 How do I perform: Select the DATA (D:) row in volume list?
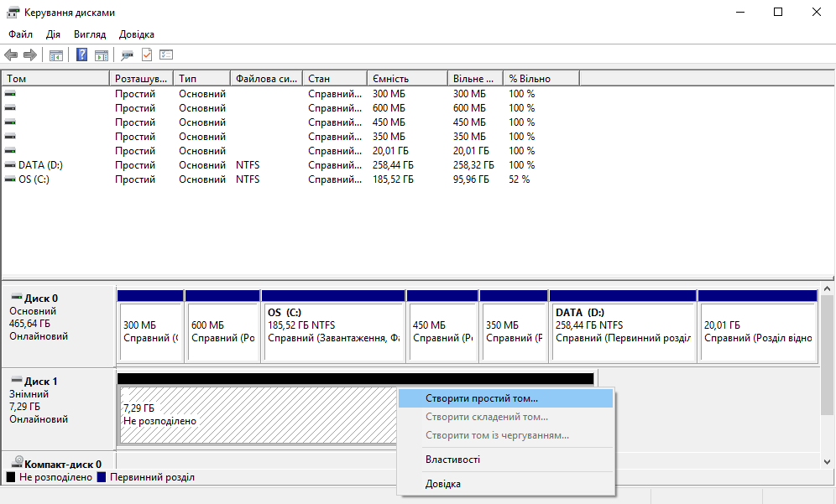[40, 165]
